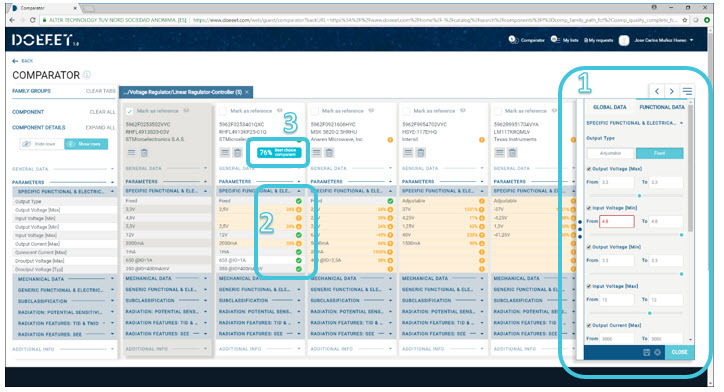724x392 pixels.
Task: Click the 76% best choice component badge
Action: click(279, 152)
